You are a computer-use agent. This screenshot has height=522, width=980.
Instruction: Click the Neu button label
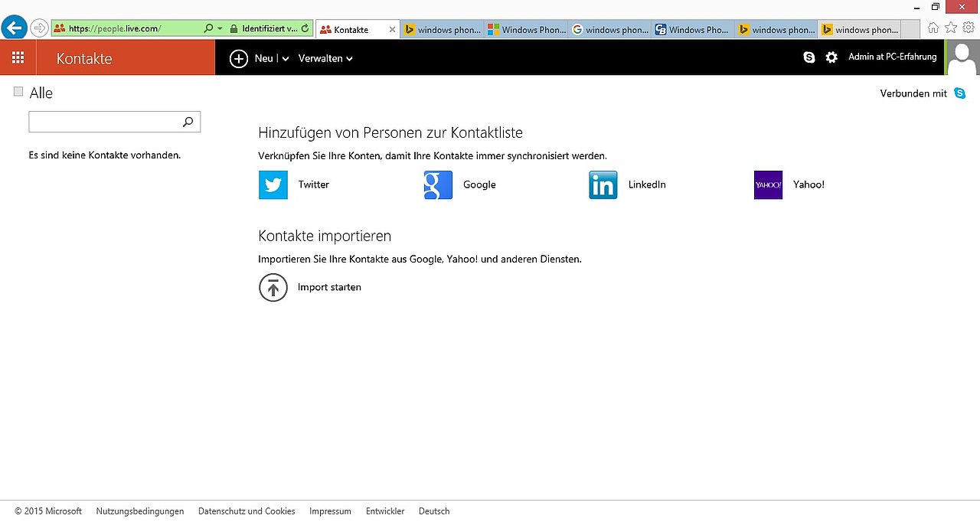(x=263, y=58)
